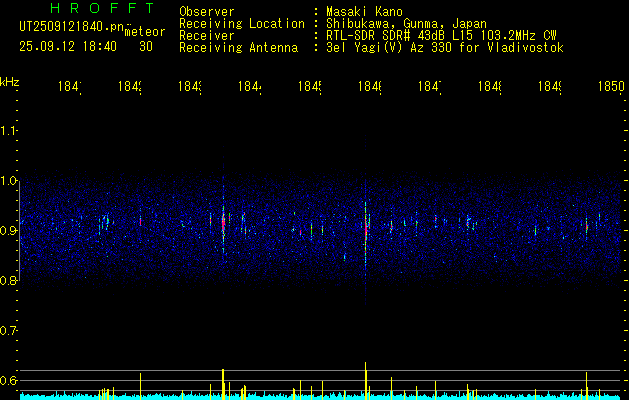The image size is (629, 400).
Task: Click the green HROFFT title text
Action: [102, 8]
